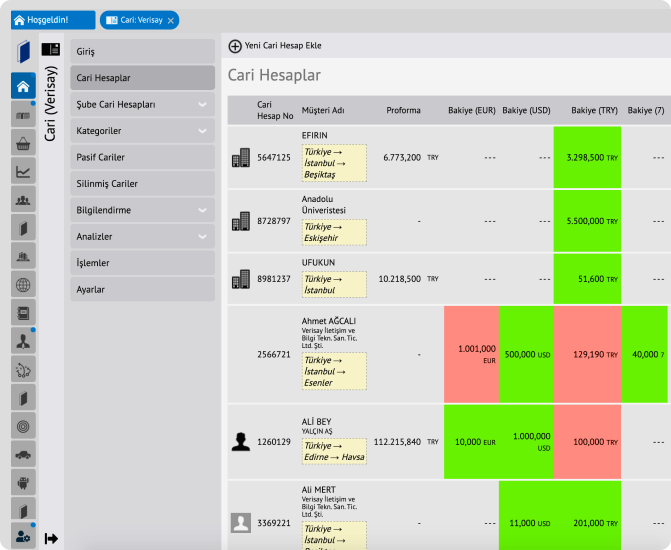
Task: Open İşlemler menu item
Action: [143, 263]
